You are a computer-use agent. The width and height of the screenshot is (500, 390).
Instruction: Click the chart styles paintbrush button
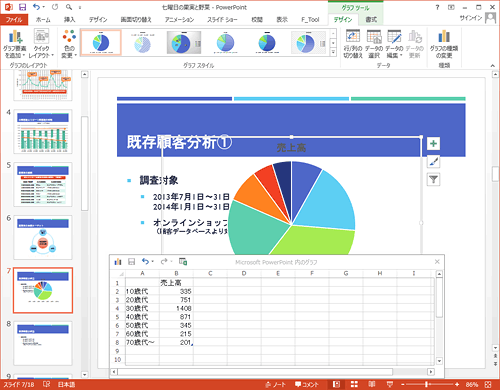pos(433,162)
